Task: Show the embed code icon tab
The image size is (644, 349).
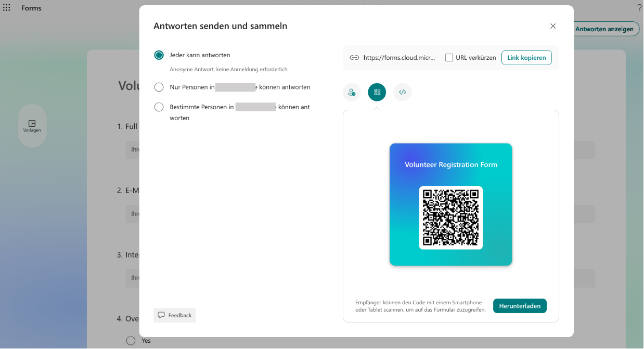Action: click(x=402, y=93)
